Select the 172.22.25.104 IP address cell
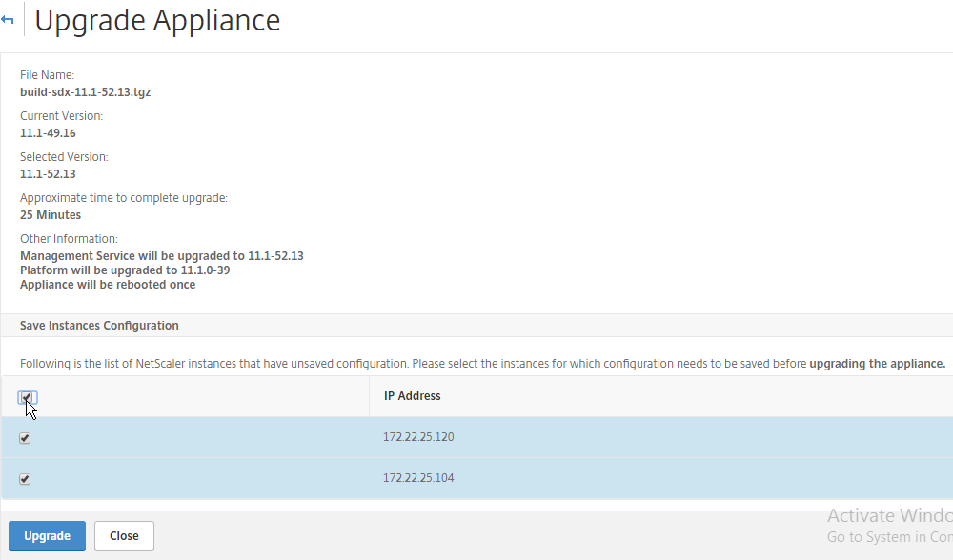This screenshot has height=560, width=953. [418, 478]
